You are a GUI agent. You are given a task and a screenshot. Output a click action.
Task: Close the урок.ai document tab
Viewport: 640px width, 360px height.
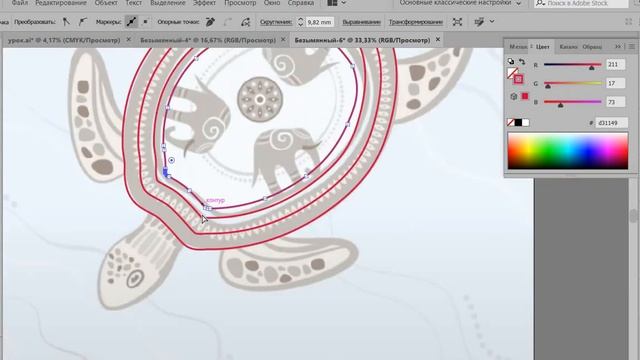pyautogui.click(x=129, y=40)
